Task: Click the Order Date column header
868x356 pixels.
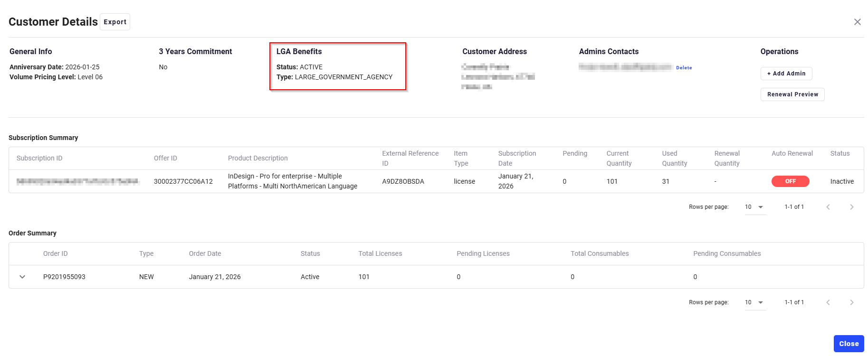Action: tap(205, 253)
